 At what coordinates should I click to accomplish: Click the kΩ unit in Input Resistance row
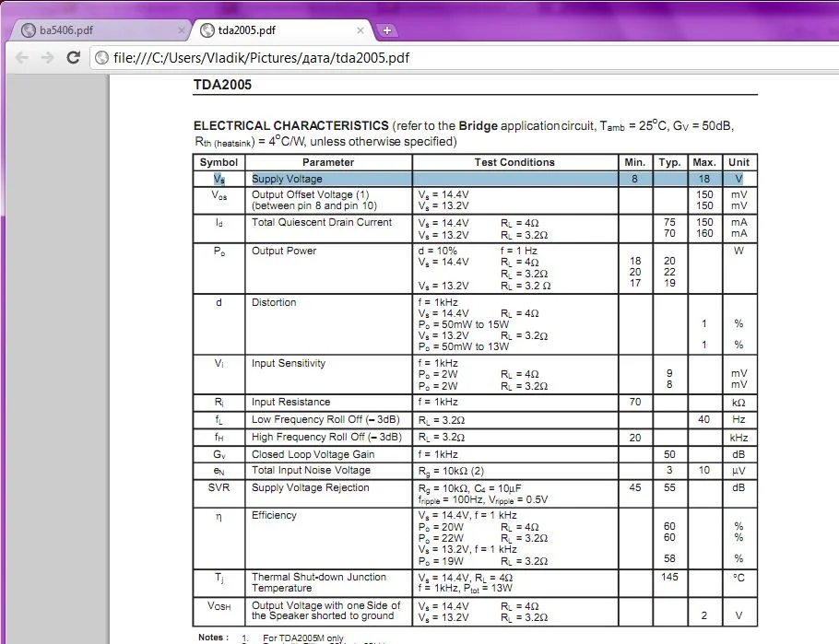[739, 403]
